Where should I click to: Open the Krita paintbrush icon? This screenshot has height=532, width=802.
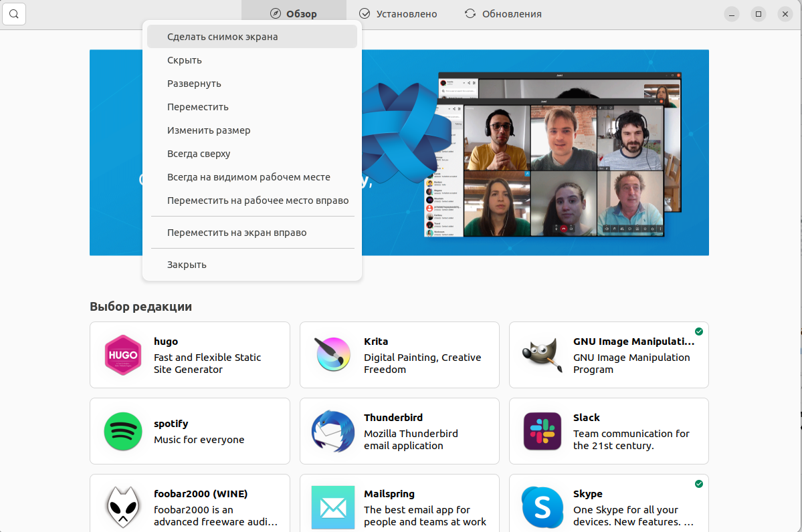pyautogui.click(x=332, y=354)
